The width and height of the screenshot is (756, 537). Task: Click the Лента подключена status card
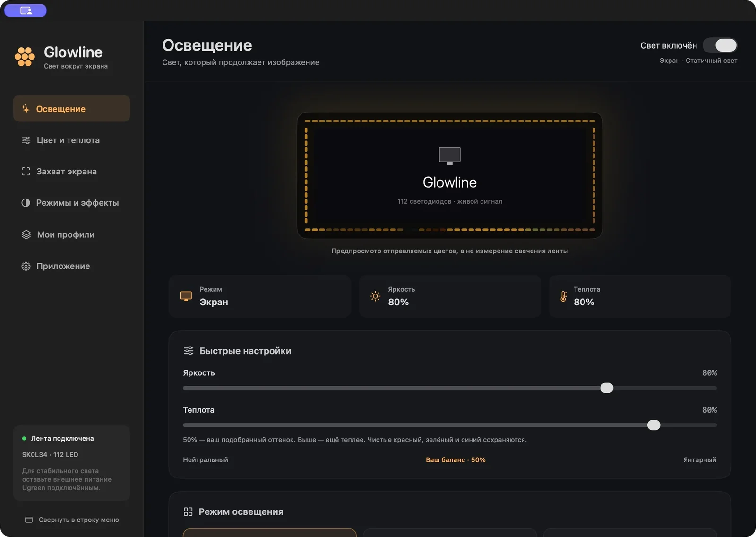point(72,463)
